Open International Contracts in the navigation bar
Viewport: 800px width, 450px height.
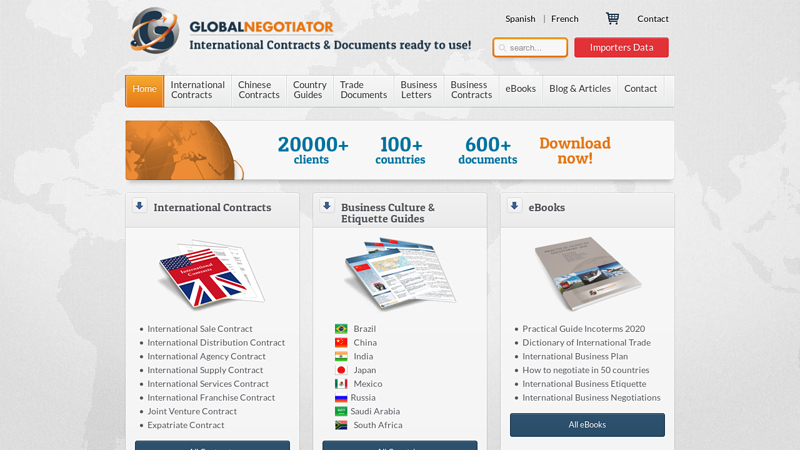click(x=197, y=90)
